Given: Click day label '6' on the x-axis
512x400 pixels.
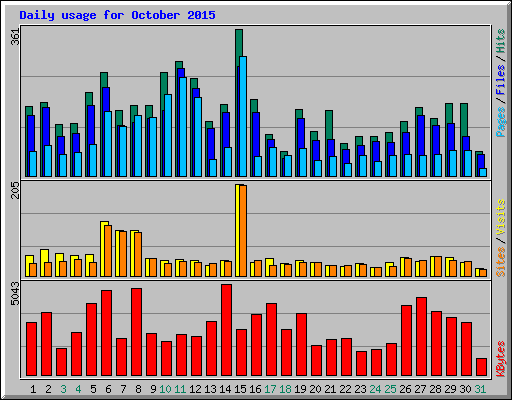Looking at the screenshot, I should [108, 389].
